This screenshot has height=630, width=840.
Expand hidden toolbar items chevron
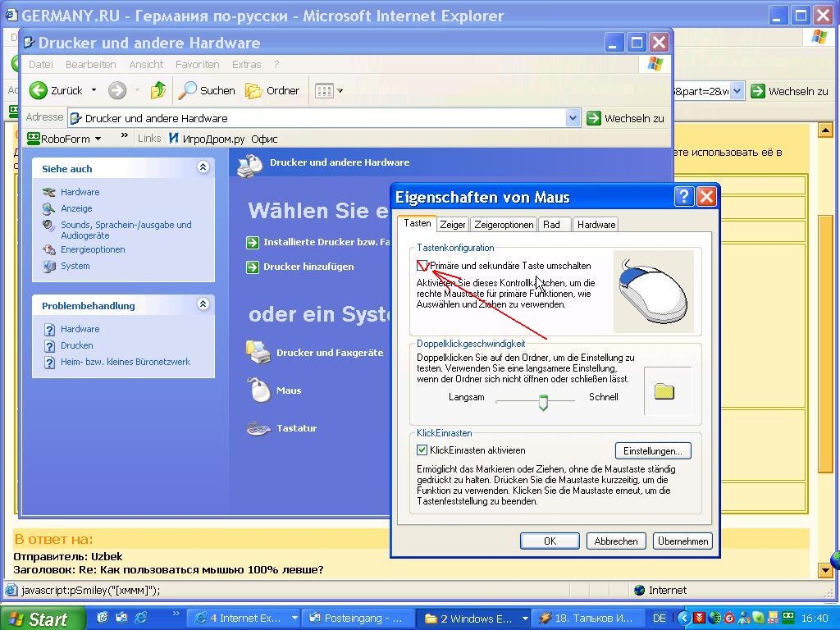click(125, 135)
